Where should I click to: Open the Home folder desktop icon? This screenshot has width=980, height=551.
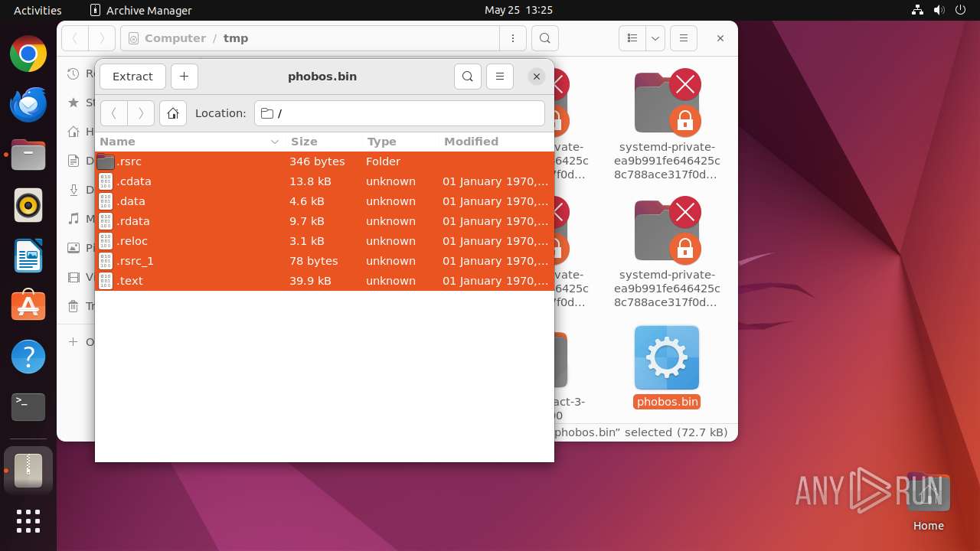(x=928, y=502)
